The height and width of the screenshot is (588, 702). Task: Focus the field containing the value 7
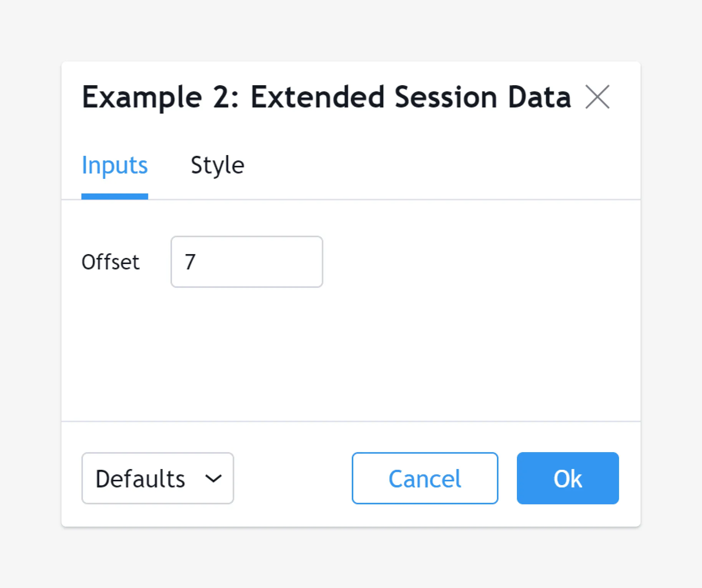(247, 262)
